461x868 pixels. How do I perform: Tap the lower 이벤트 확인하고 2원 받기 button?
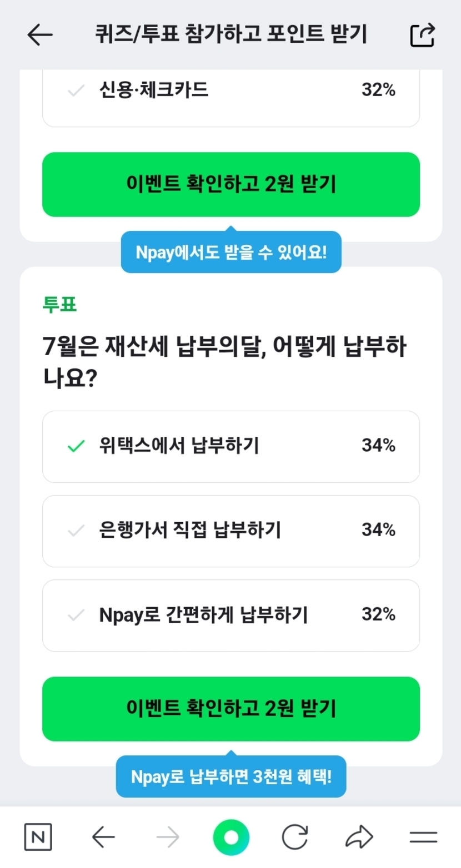pos(231,709)
